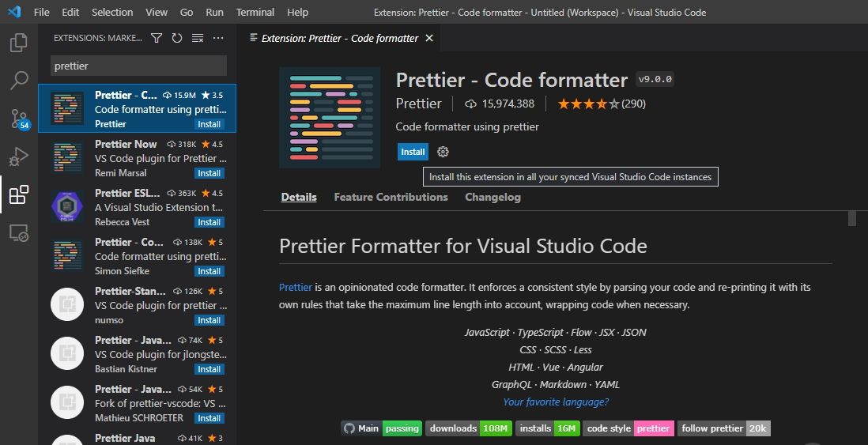Click the code style prettier badge
The height and width of the screenshot is (445, 868).
628,428
